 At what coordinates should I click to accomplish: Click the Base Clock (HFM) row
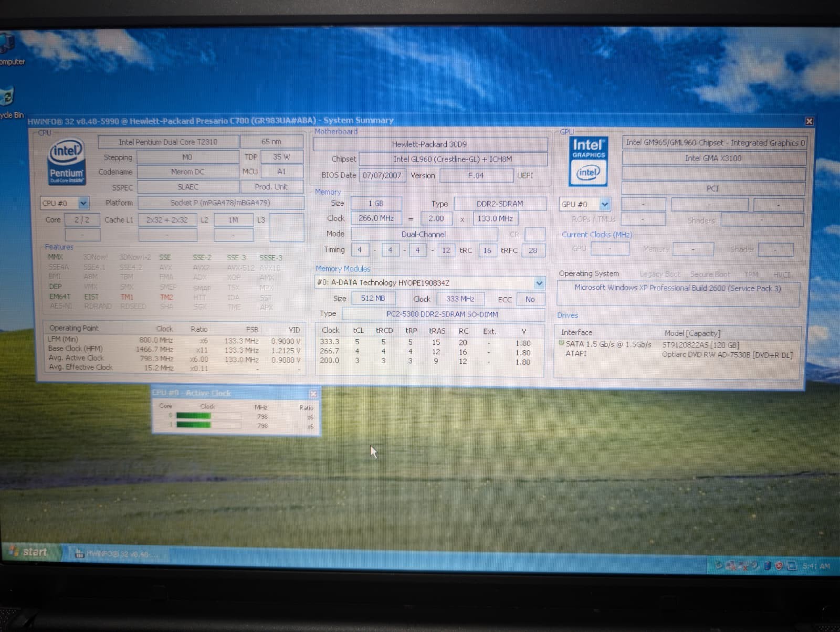174,350
